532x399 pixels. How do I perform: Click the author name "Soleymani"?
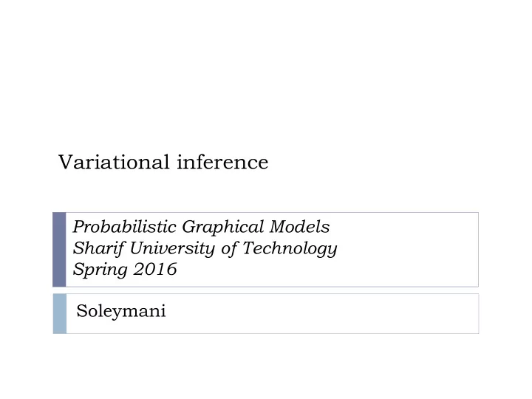(x=121, y=311)
